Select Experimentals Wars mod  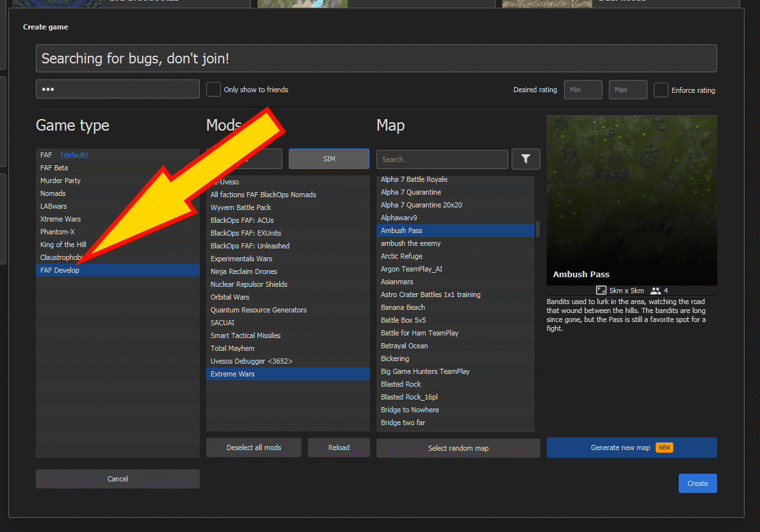click(288, 259)
